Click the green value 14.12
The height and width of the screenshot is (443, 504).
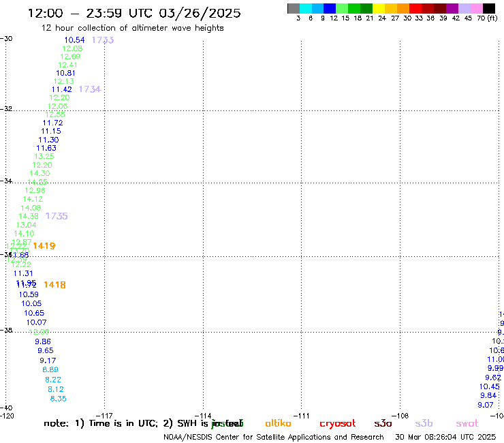(x=33, y=199)
